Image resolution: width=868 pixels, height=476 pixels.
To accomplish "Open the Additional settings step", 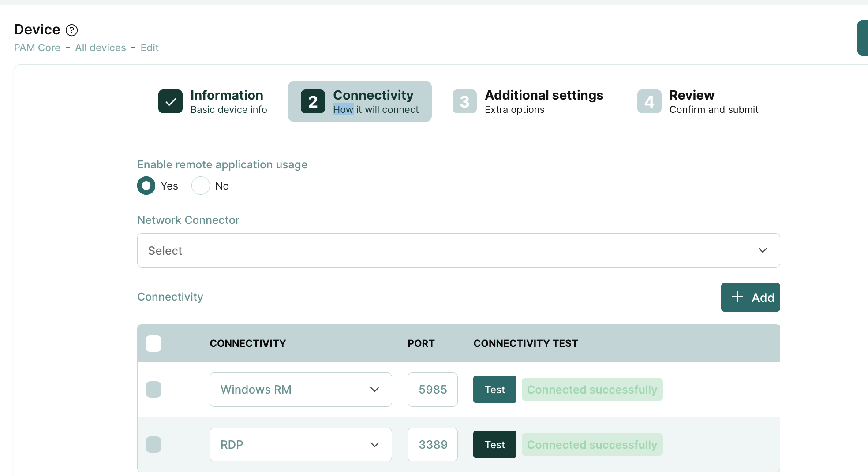I will pos(528,101).
